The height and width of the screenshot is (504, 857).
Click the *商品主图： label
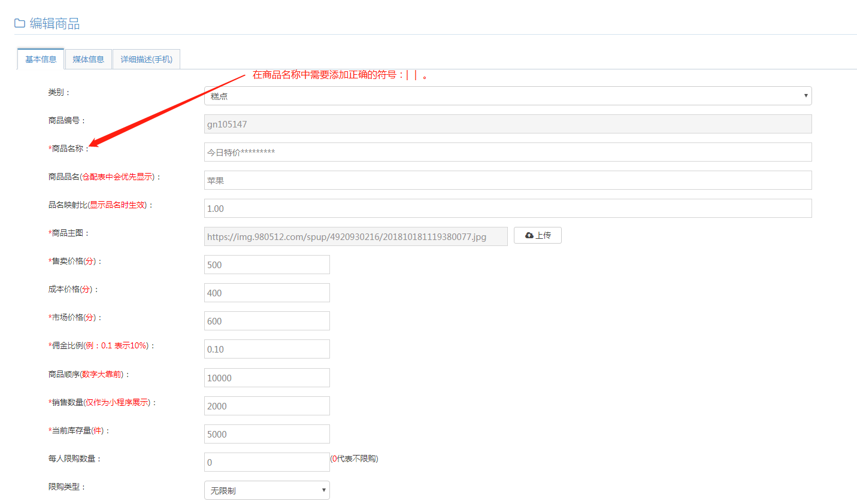(x=69, y=233)
